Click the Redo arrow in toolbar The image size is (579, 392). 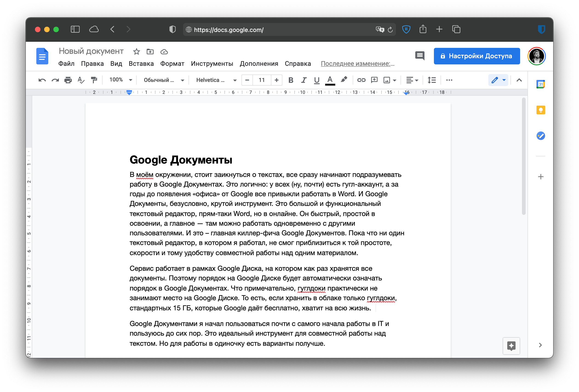tap(55, 80)
